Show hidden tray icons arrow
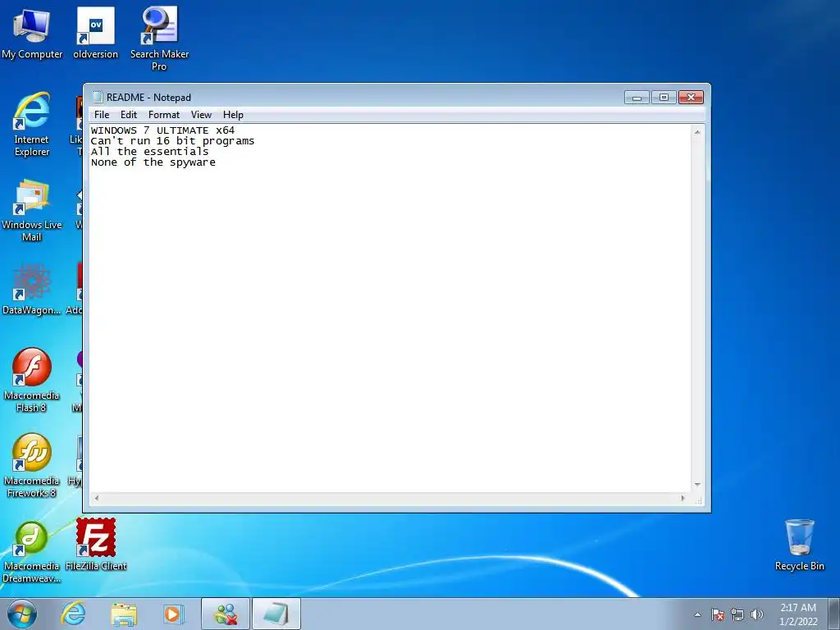 pyautogui.click(x=697, y=614)
